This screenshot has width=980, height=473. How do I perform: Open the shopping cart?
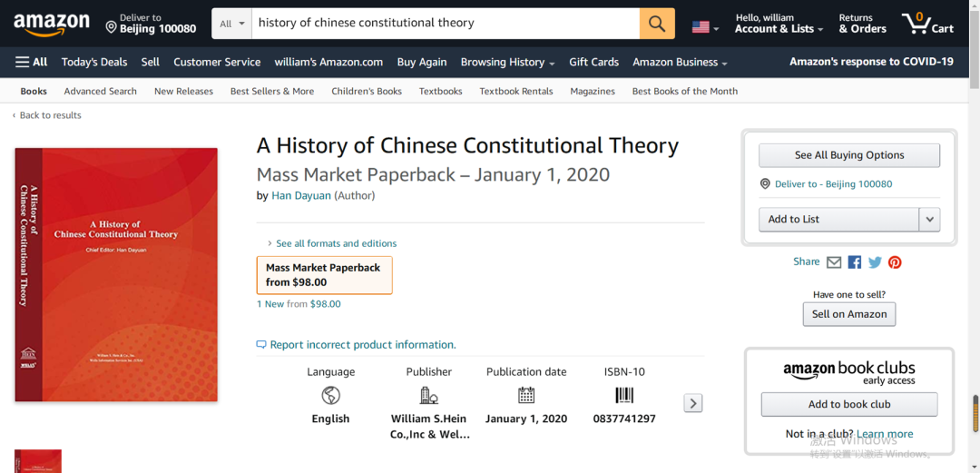(928, 24)
